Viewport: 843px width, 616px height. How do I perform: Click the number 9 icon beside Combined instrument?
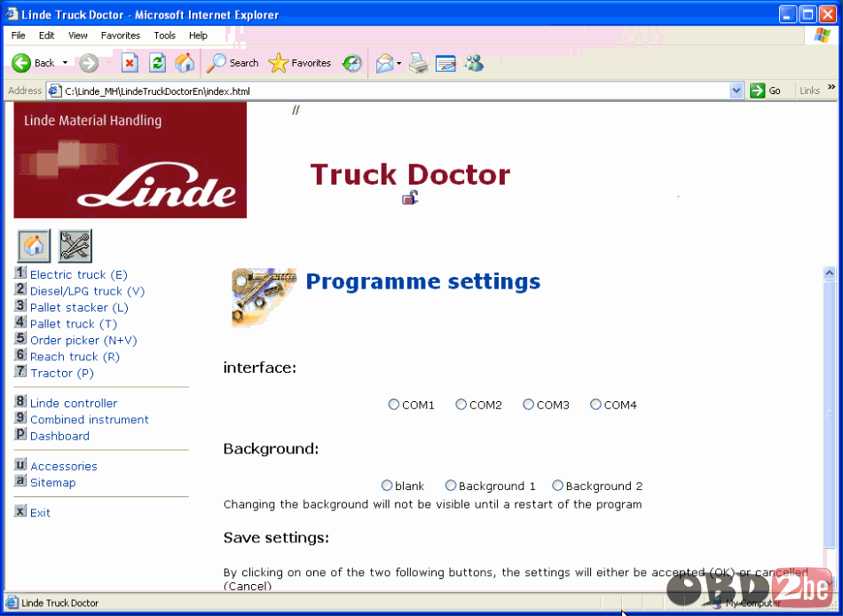click(20, 417)
